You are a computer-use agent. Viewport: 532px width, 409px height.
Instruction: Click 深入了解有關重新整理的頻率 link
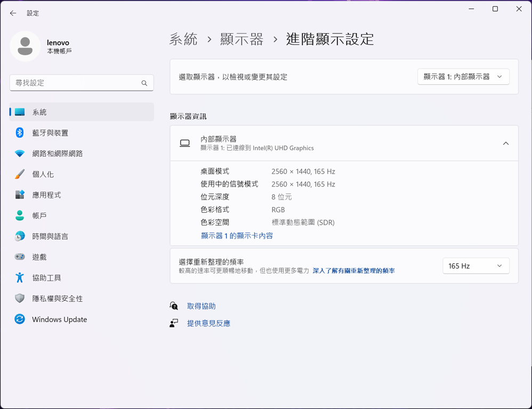tap(353, 271)
